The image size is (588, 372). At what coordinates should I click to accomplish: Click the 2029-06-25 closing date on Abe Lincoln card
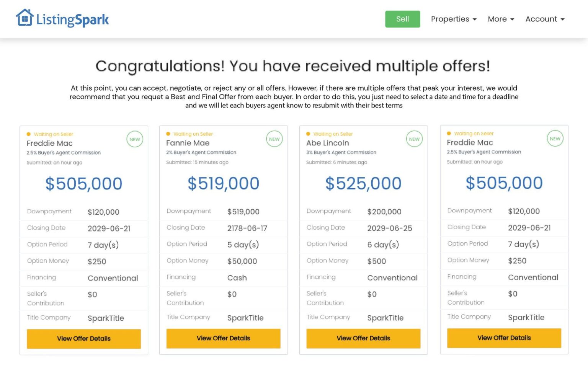(390, 228)
